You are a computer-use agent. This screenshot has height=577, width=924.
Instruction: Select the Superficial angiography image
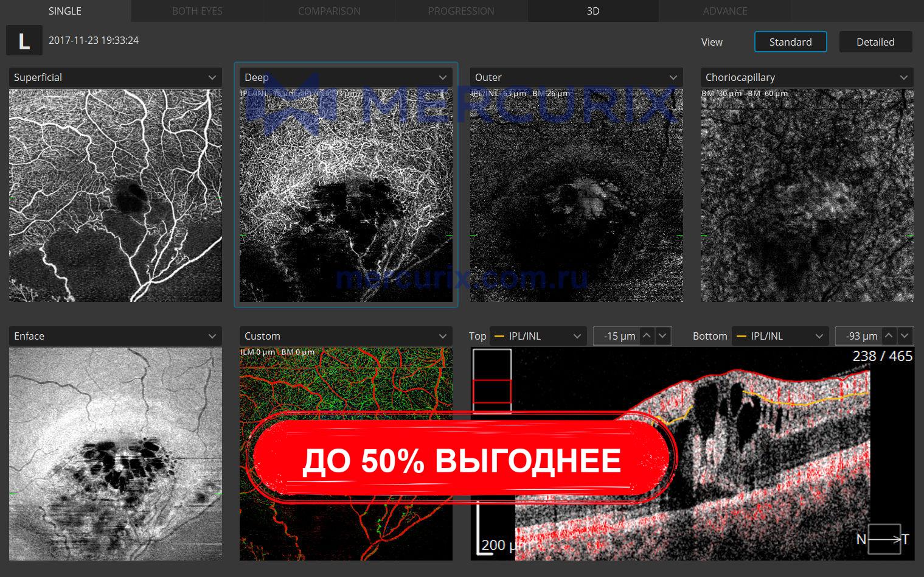(x=116, y=195)
